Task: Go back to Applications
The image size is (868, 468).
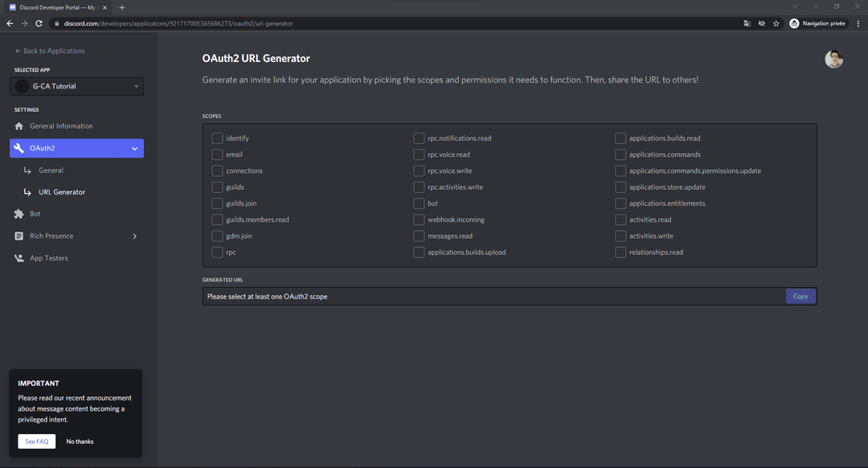Action: (50, 51)
